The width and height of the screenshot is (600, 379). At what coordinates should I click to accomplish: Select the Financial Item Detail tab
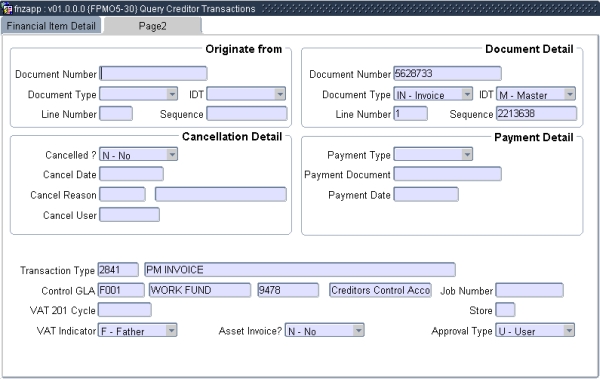pyautogui.click(x=51, y=26)
